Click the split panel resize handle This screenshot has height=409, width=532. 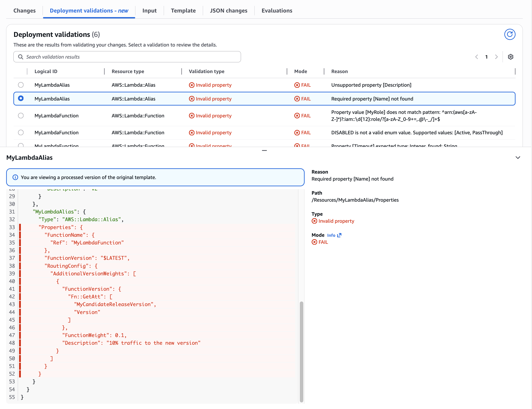[264, 151]
